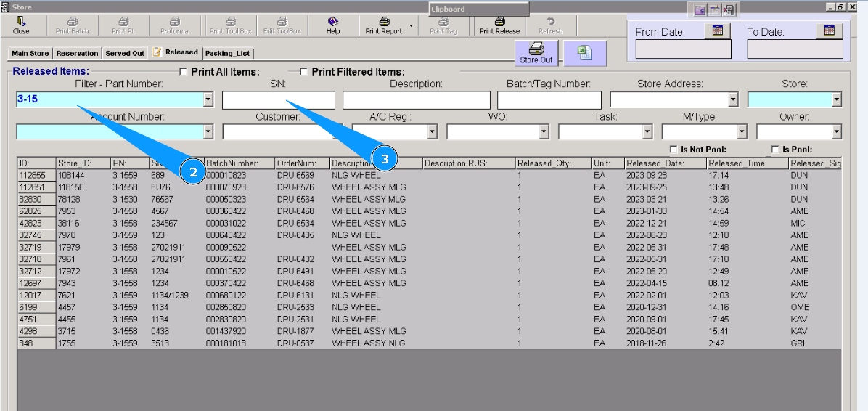Expand the Account Number dropdown
The height and width of the screenshot is (411, 868).
coord(208,132)
